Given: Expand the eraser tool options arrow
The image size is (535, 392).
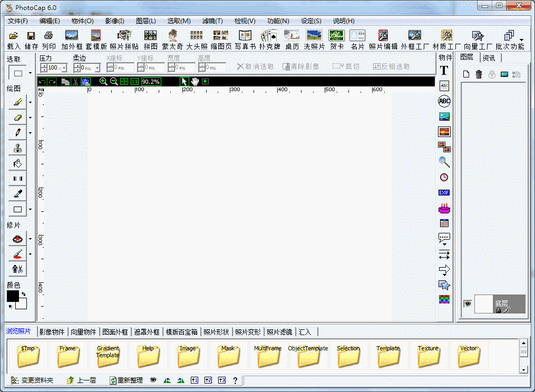Looking at the screenshot, I should pyautogui.click(x=30, y=117).
